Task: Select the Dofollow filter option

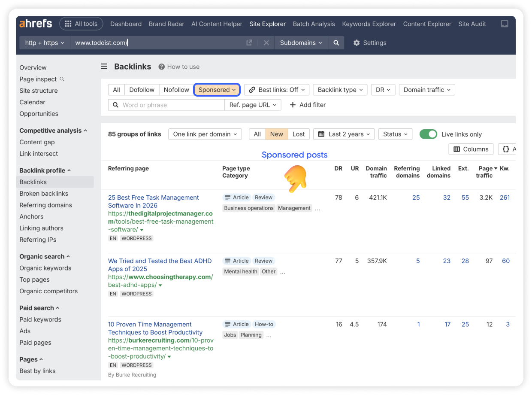Action: pos(142,90)
